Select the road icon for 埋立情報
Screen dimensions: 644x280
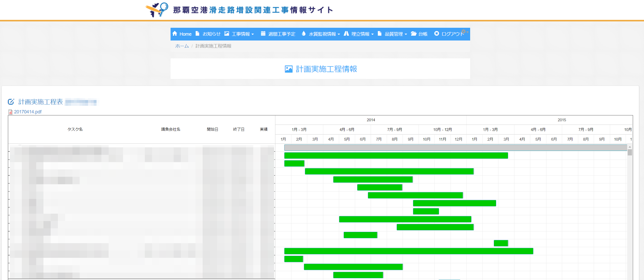(346, 34)
